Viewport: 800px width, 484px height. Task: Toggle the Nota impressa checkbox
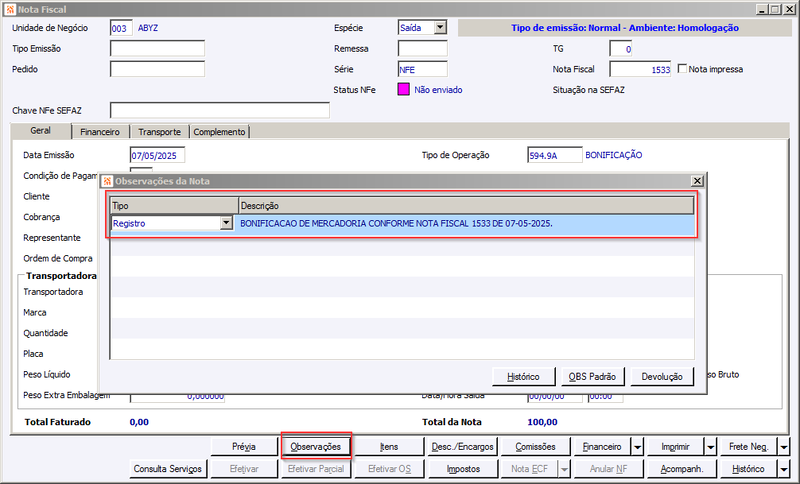click(682, 68)
